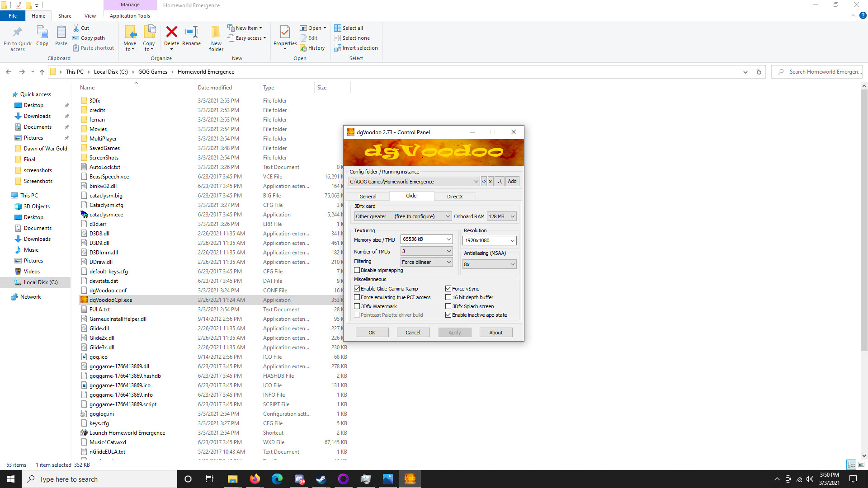Screen dimensions: 868x488
Task: Open the 3Dfx card type dropdown
Action: [x=402, y=216]
